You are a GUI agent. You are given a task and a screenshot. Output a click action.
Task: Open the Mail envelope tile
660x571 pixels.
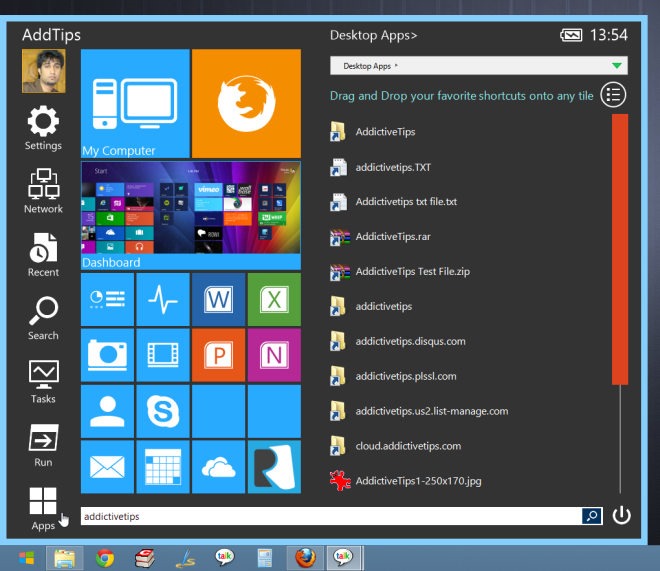(x=107, y=467)
